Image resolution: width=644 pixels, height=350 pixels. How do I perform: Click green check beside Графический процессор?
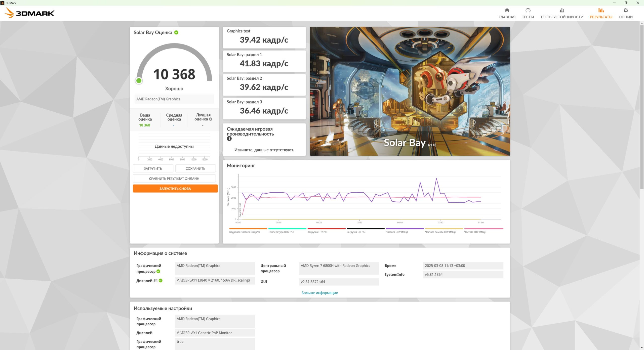click(x=158, y=271)
